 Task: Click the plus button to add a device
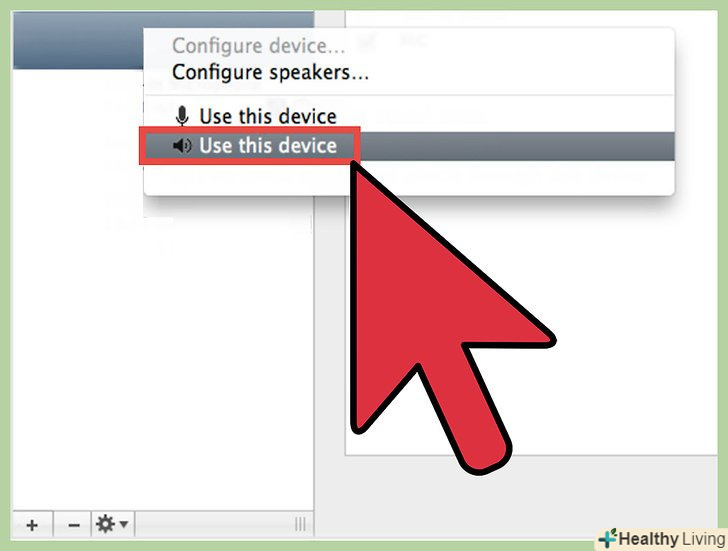point(32,525)
